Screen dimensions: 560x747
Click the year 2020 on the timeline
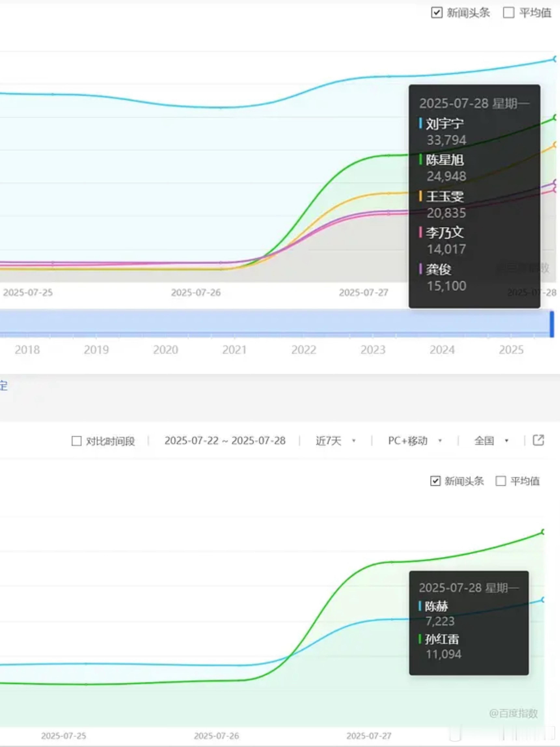[166, 350]
